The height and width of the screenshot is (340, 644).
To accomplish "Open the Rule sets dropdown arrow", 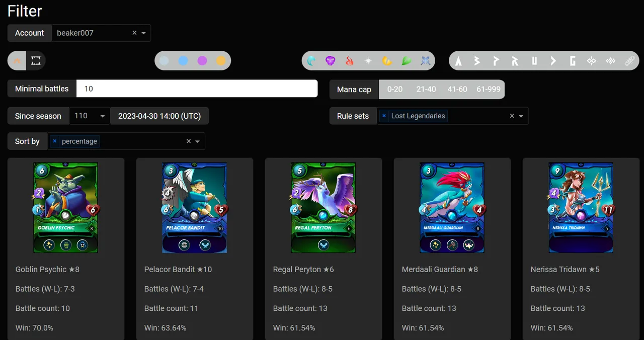I will (521, 116).
